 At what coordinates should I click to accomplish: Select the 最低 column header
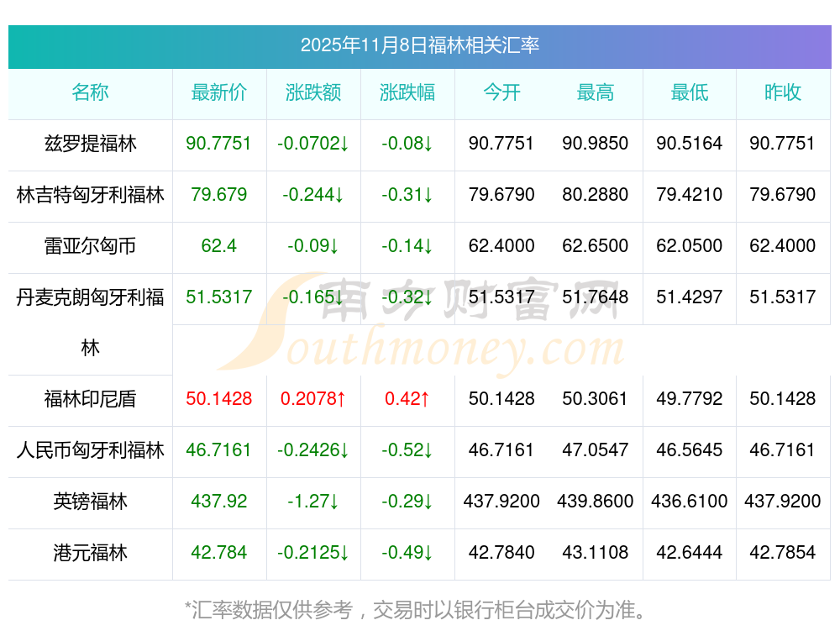click(690, 92)
